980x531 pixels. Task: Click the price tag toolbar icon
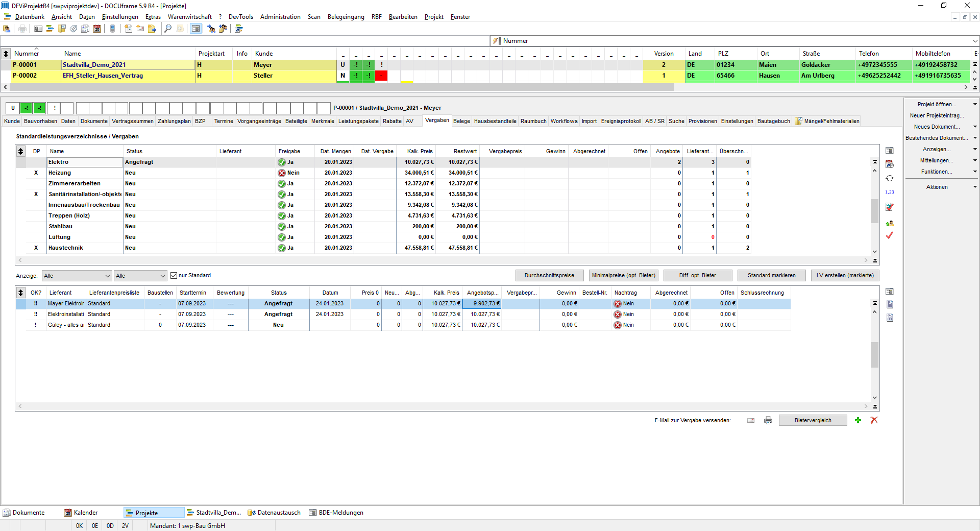[73, 29]
